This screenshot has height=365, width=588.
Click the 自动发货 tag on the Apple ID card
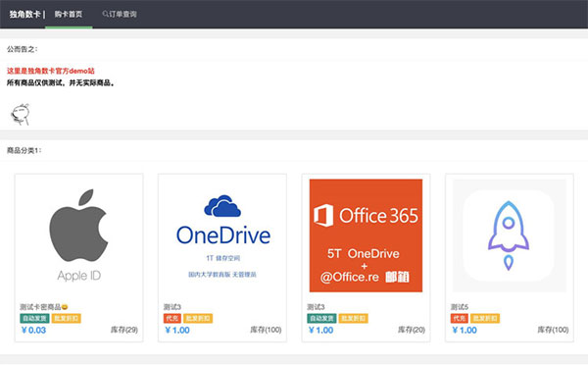(34, 319)
